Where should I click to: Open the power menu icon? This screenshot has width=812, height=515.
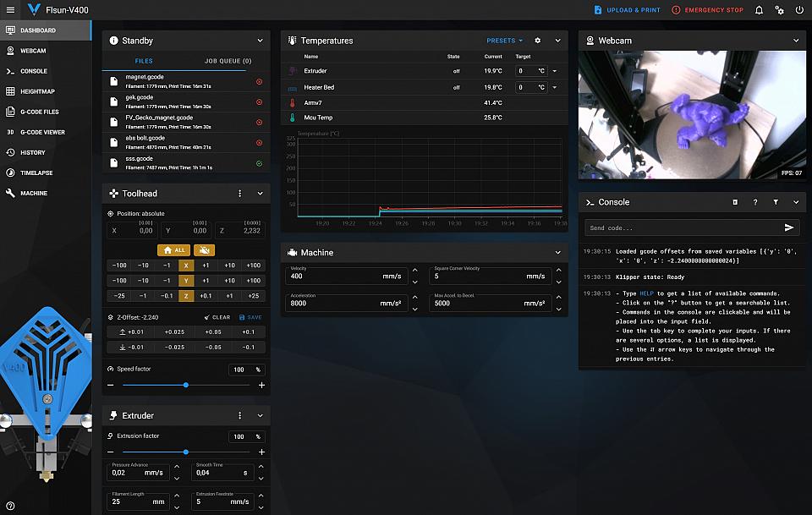click(x=799, y=10)
